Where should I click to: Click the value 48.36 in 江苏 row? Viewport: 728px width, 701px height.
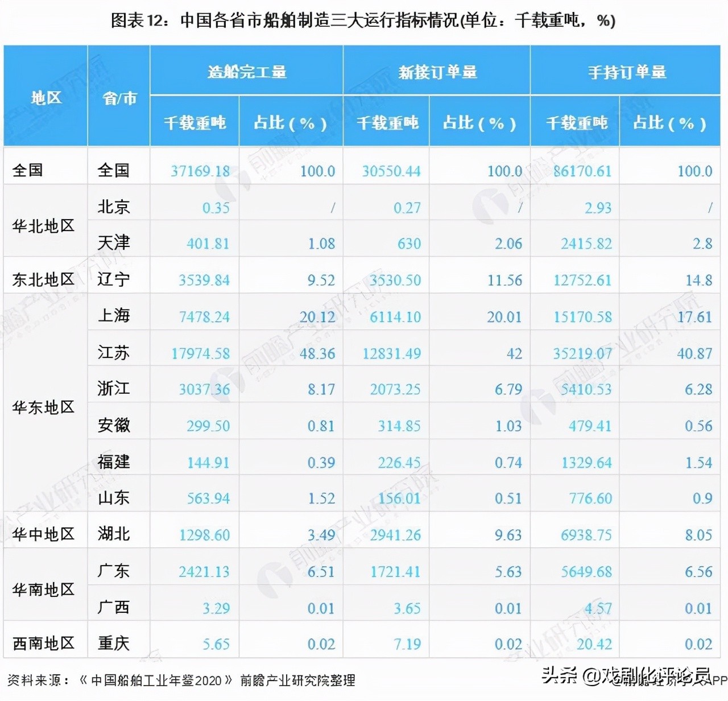point(319,353)
